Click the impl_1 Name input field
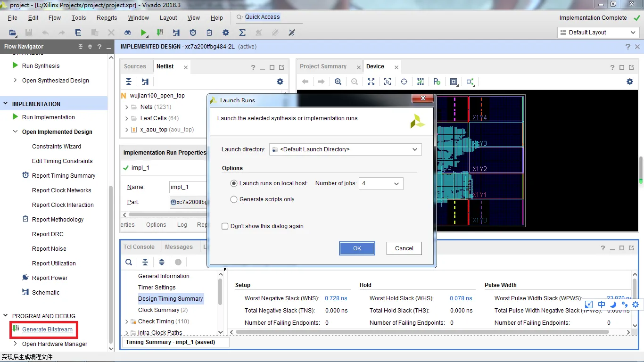This screenshot has width=644, height=362. pos(188,187)
